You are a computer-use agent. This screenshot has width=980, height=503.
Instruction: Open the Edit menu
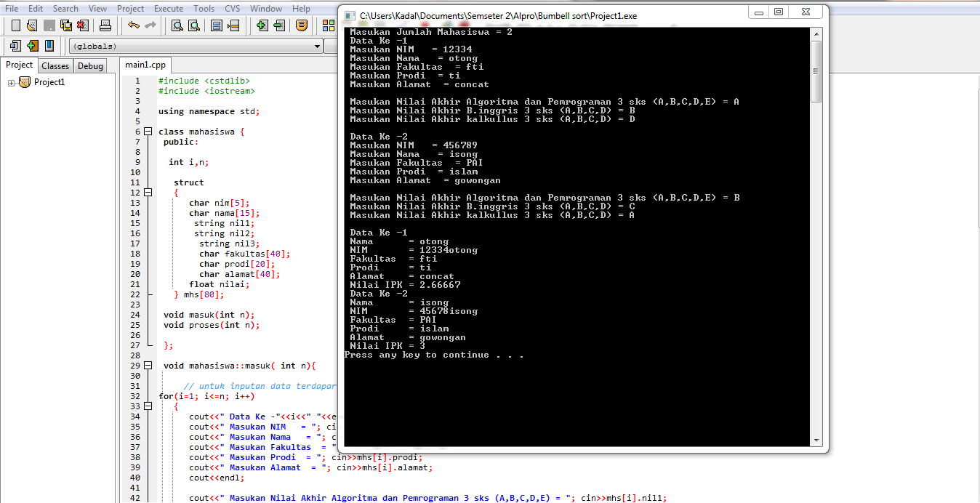(36, 9)
